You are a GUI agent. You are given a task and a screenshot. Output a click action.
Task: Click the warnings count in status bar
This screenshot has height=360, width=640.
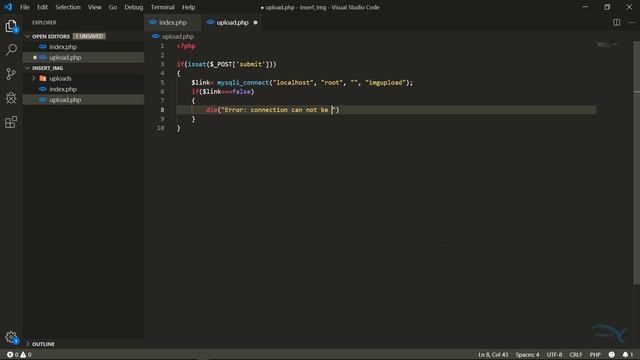click(x=26, y=355)
